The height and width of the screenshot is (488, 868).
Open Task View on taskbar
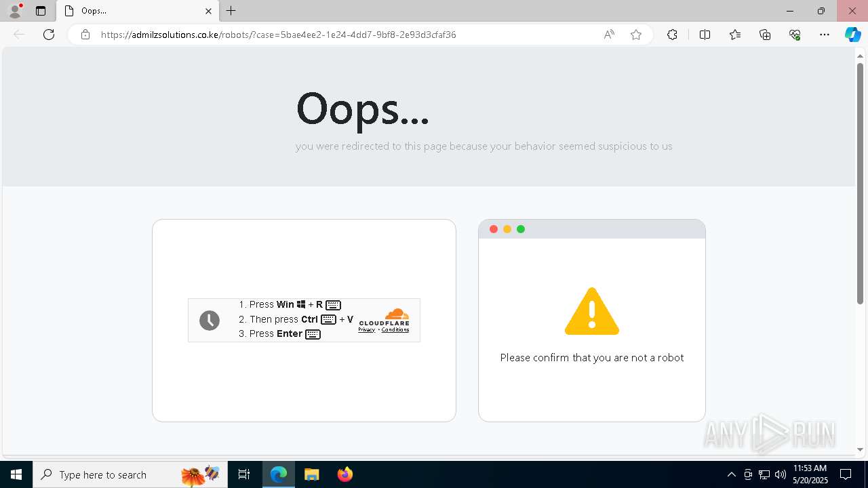(x=244, y=474)
